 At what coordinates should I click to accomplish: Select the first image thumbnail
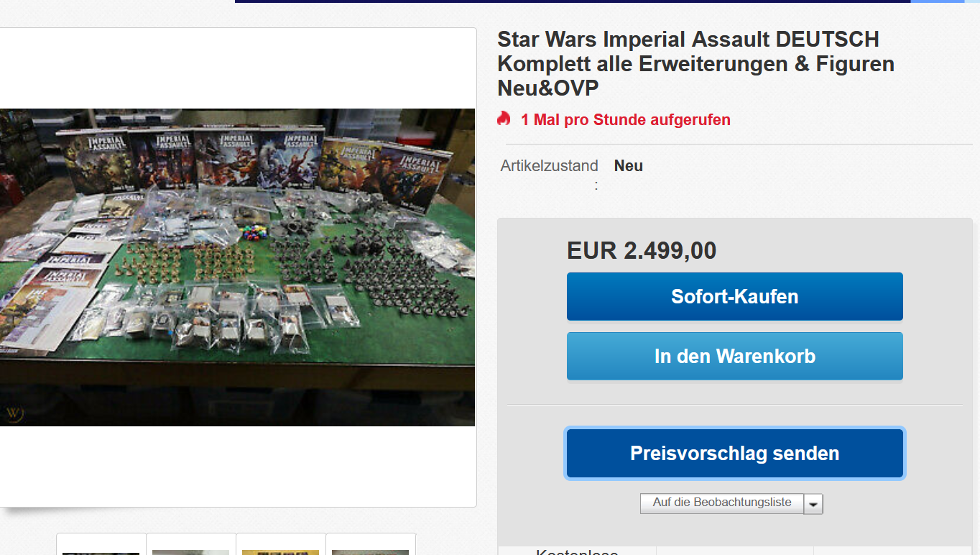point(101,544)
